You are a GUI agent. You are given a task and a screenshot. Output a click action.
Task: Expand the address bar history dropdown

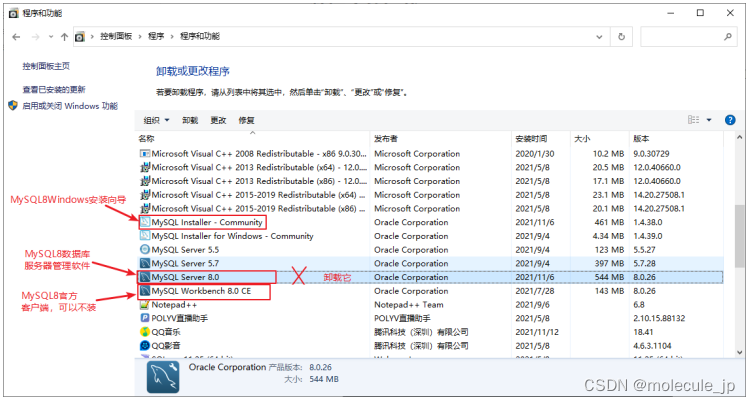599,37
